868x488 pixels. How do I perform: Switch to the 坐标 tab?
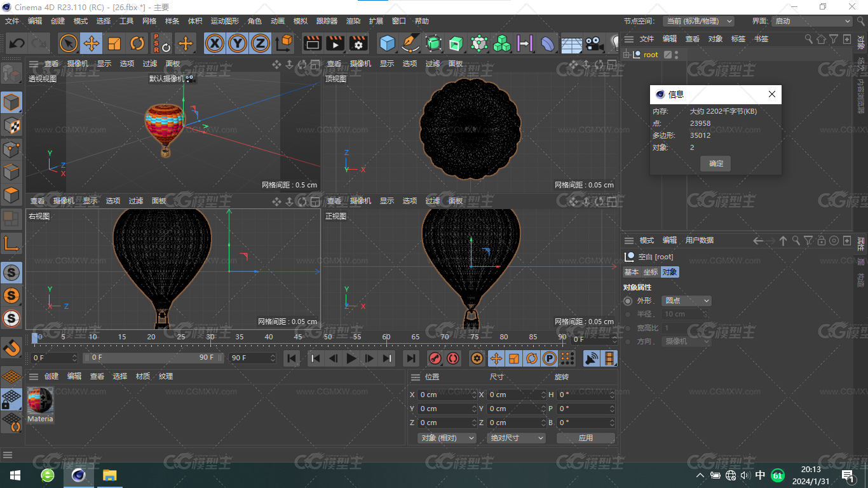(x=651, y=272)
